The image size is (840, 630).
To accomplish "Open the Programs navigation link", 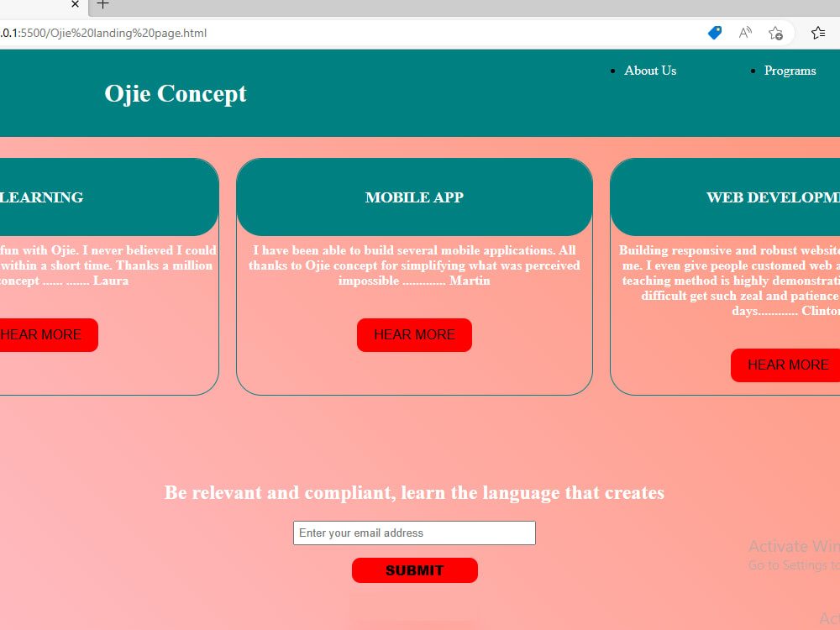I will click(790, 71).
